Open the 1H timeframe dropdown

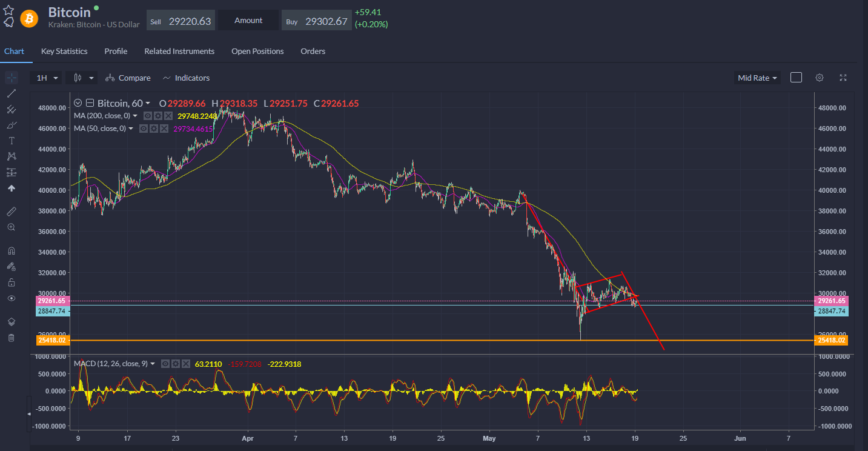point(46,78)
